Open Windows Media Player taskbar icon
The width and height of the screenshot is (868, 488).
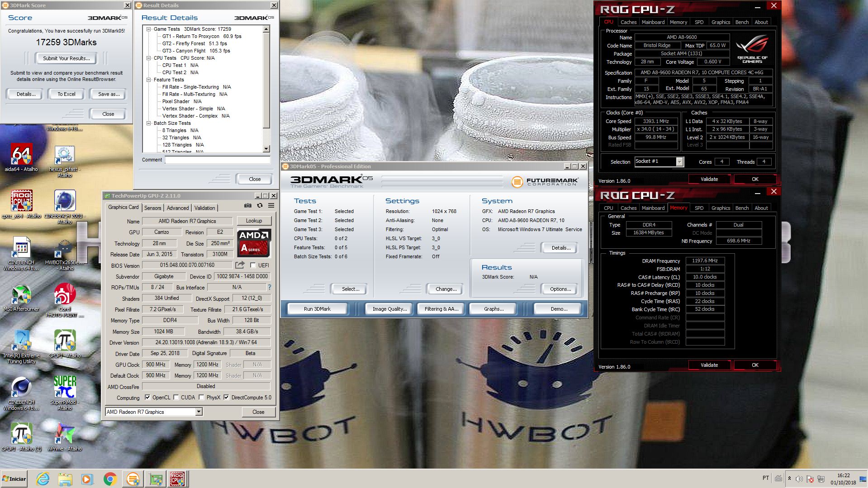(87, 479)
